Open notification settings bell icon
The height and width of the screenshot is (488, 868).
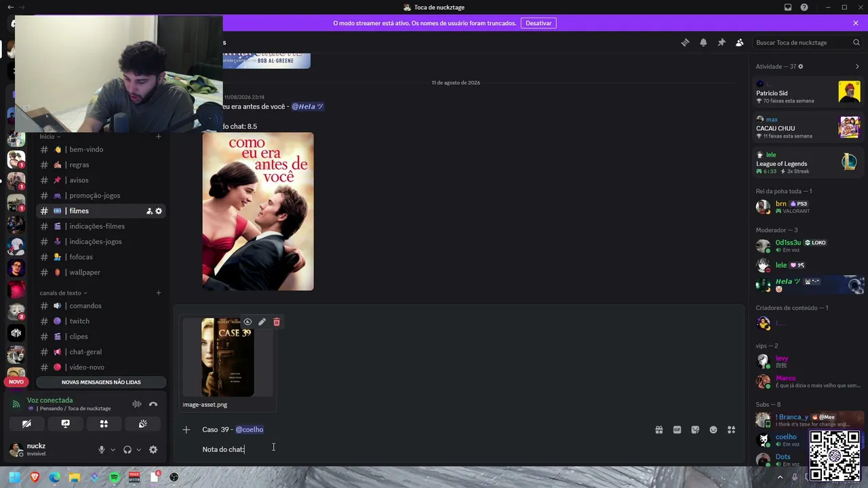pyautogui.click(x=703, y=43)
